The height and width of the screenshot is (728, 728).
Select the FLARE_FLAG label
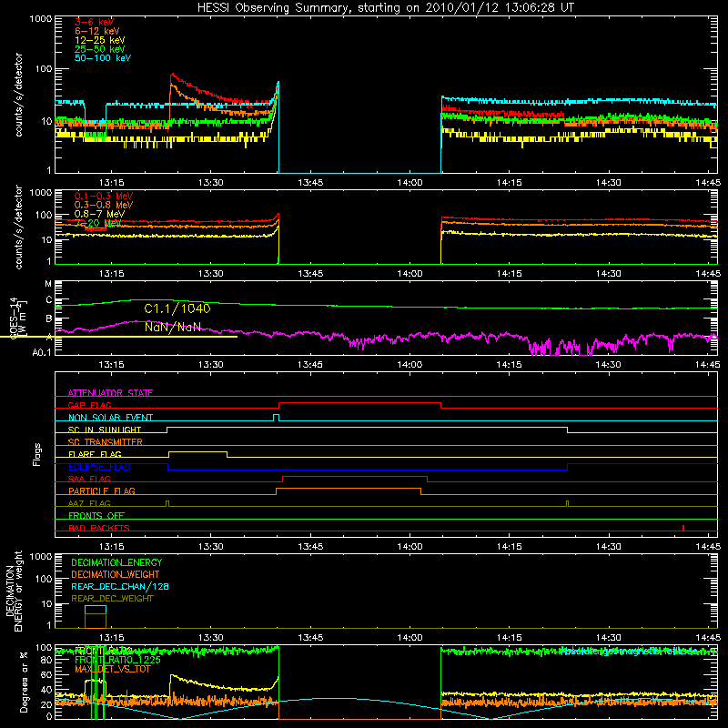point(95,454)
